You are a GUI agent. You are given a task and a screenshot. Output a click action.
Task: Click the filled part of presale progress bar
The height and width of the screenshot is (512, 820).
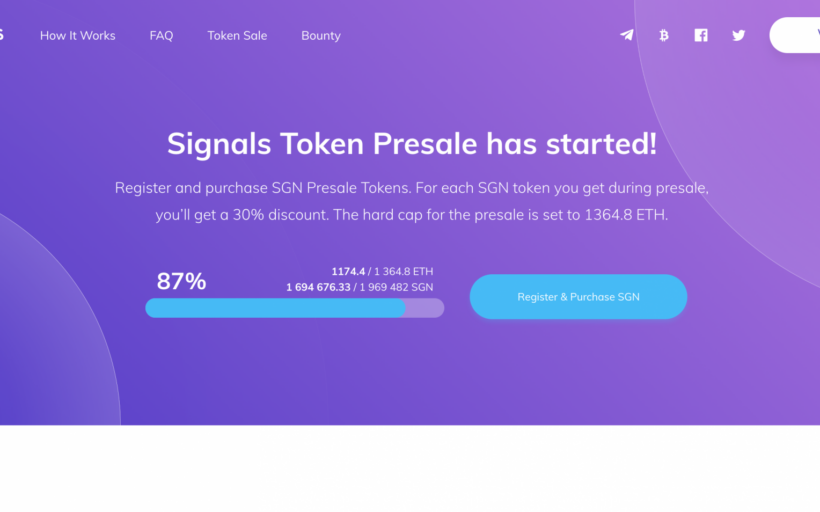(x=275, y=308)
